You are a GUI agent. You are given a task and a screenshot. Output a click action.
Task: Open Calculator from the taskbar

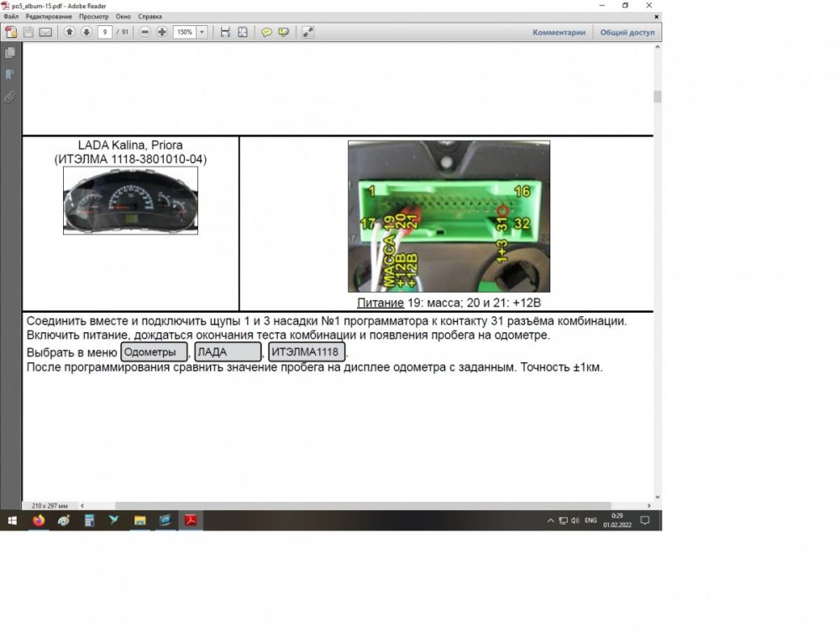[89, 520]
